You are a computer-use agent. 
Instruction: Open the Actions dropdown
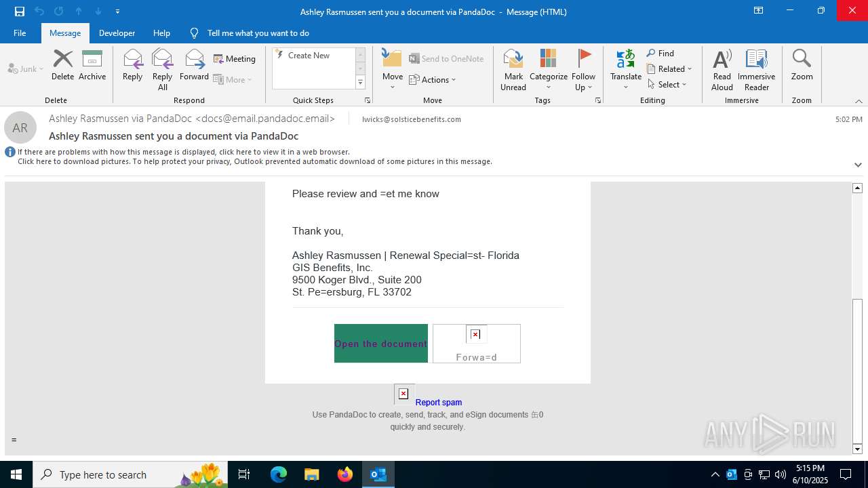coord(433,79)
